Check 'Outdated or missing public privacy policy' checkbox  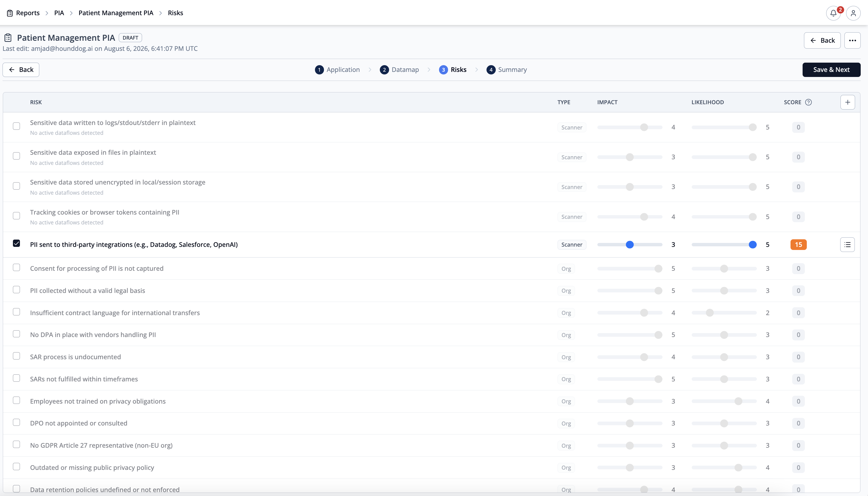point(16,467)
